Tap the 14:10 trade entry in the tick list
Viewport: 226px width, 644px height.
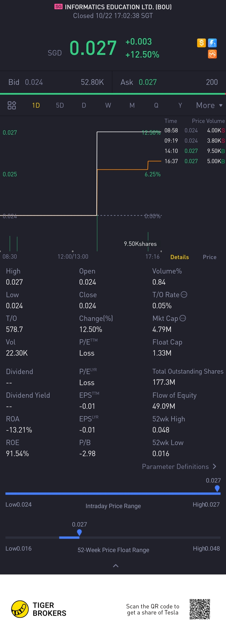click(x=195, y=151)
